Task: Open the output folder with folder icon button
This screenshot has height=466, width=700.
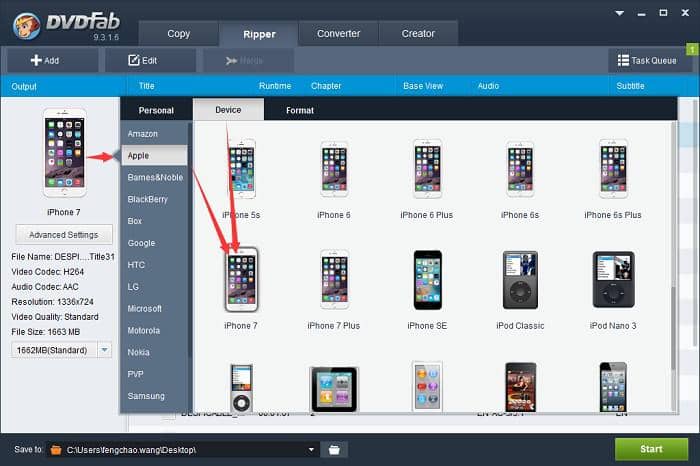Action: pos(334,449)
